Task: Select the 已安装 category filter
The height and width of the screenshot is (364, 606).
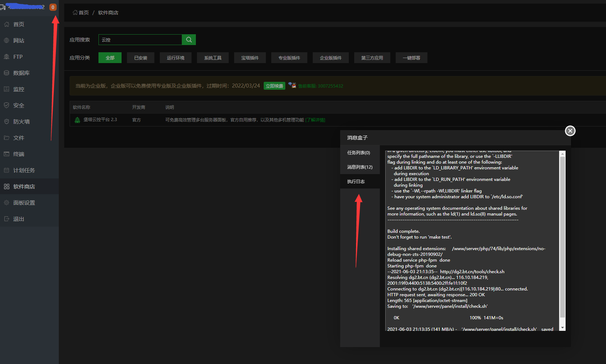Action: tap(141, 58)
